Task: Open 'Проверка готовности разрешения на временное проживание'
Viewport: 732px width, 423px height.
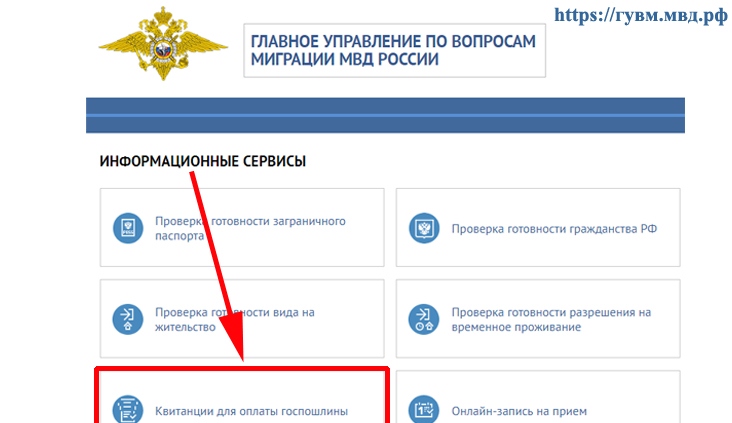Action: pyautogui.click(x=551, y=319)
